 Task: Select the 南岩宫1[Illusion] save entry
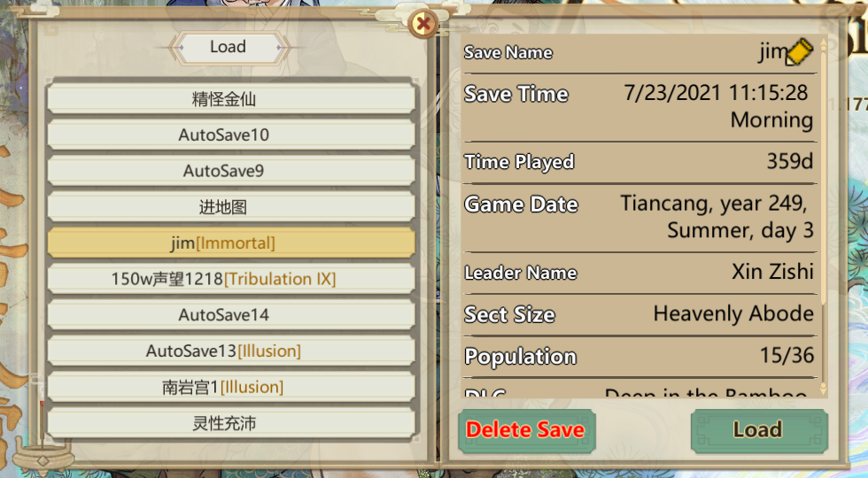pos(231,388)
